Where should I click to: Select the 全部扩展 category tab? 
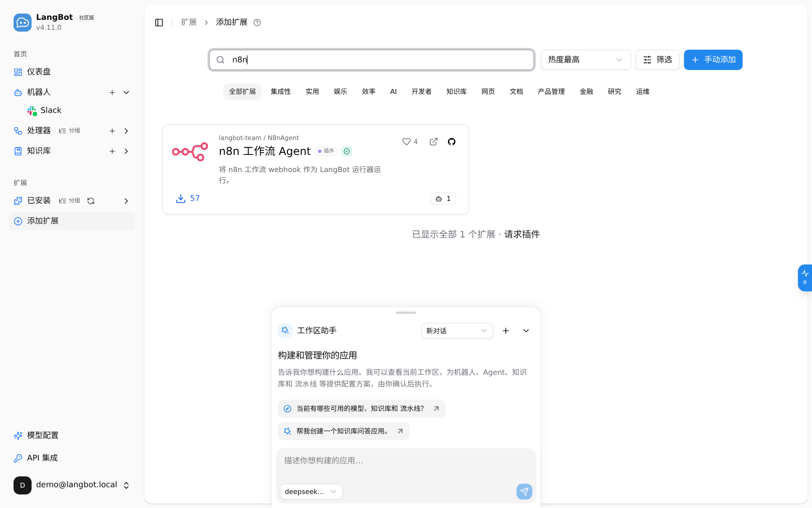point(242,92)
